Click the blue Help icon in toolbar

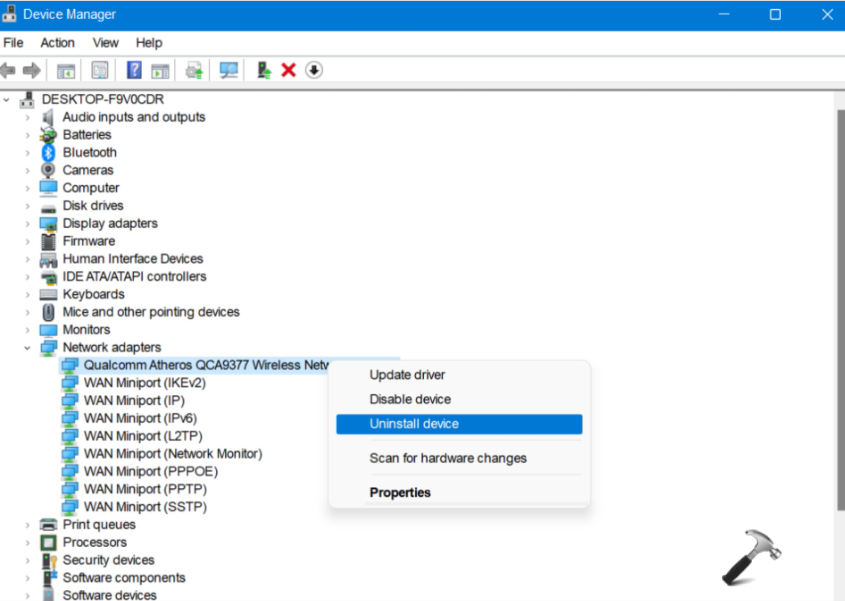(134, 70)
